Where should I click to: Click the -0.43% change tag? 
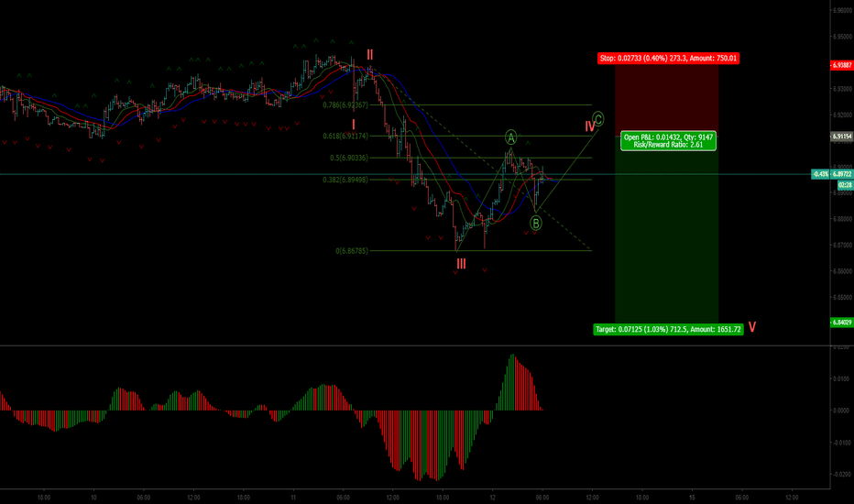coord(821,174)
